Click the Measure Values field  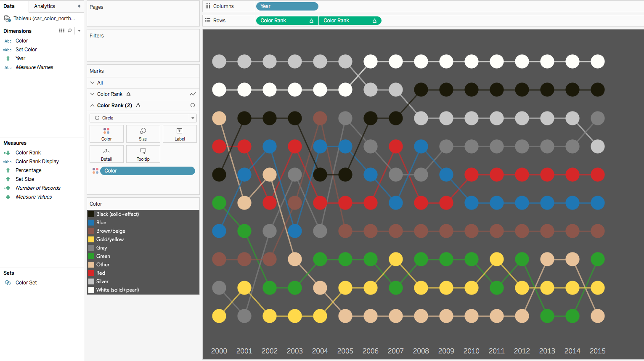point(34,196)
